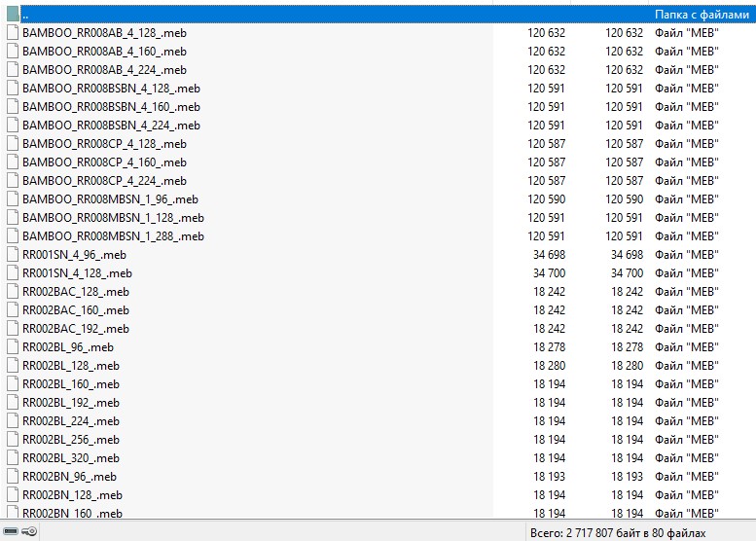The image size is (756, 541).
Task: Click the file icon of RR002BL_256_.meb
Action: coord(13,439)
